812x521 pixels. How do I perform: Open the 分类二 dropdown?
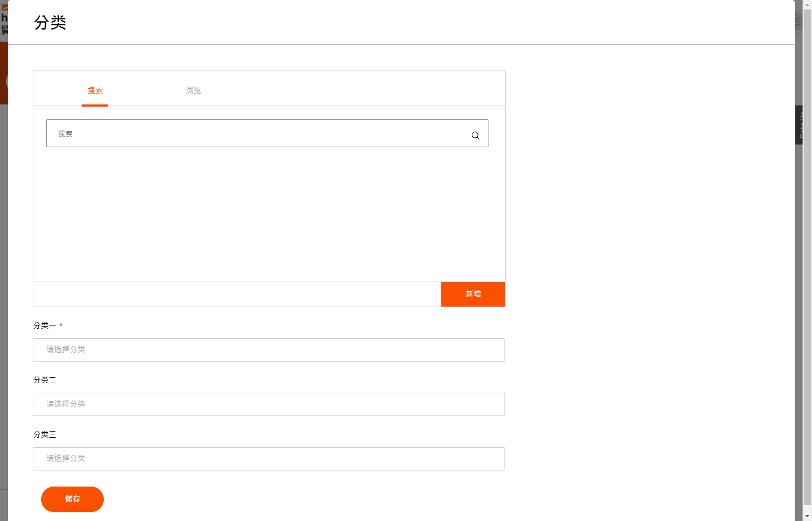(x=269, y=404)
